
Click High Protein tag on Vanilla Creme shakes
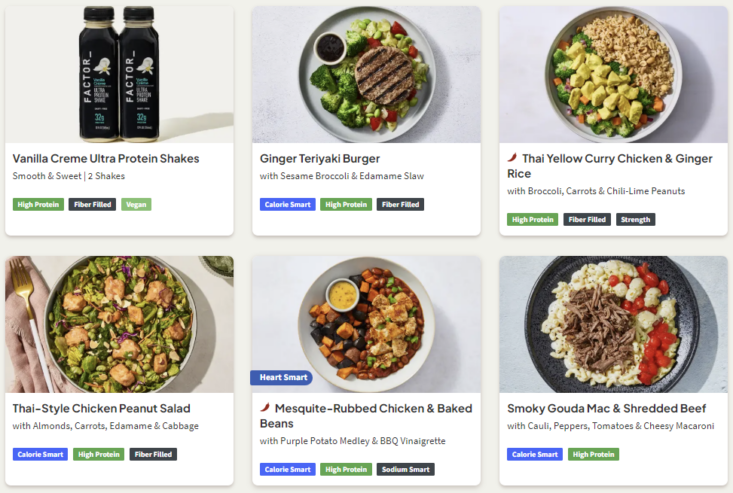click(x=38, y=205)
